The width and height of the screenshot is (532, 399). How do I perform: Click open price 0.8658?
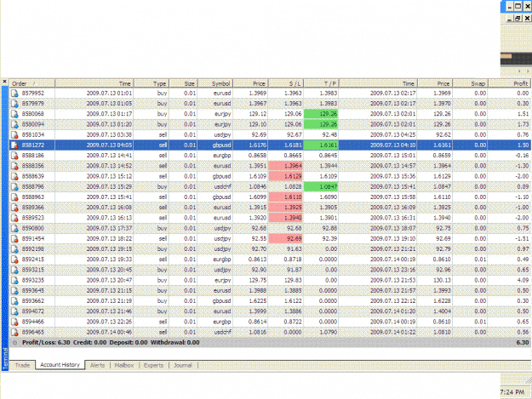257,156
